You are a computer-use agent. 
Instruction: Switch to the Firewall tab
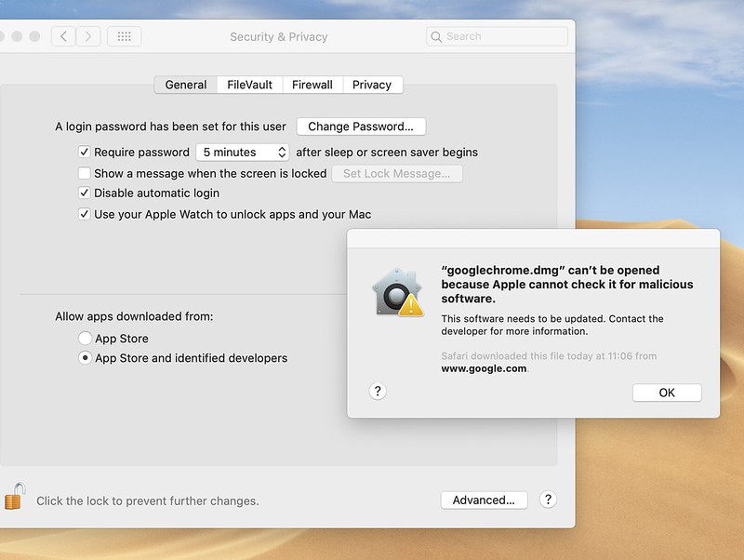point(312,85)
